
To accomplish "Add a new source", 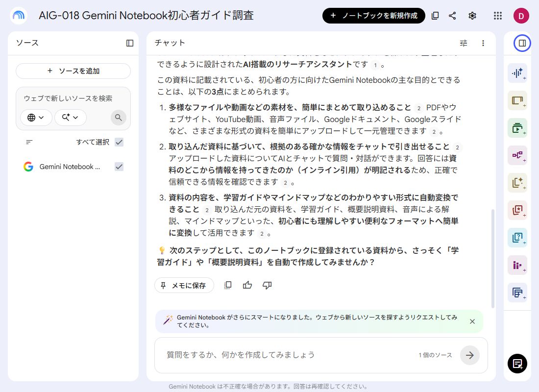I will 73,71.
